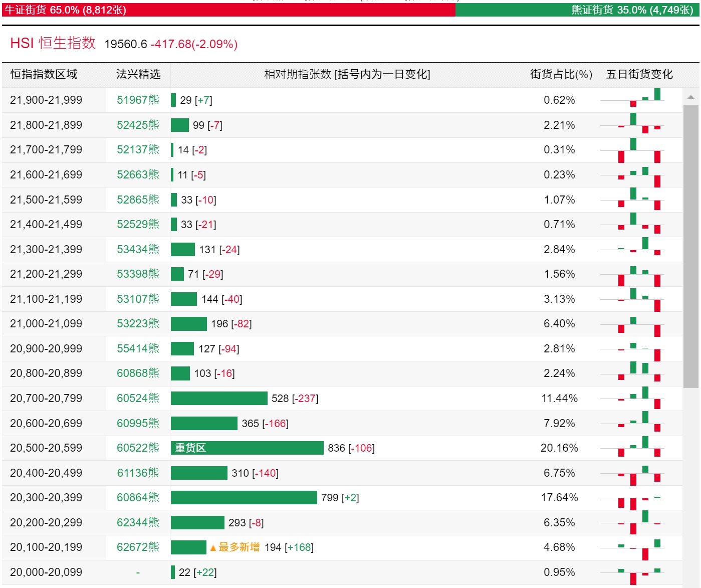Click the 0.62% share value
Image resolution: width=701 pixels, height=588 pixels.
tap(559, 100)
